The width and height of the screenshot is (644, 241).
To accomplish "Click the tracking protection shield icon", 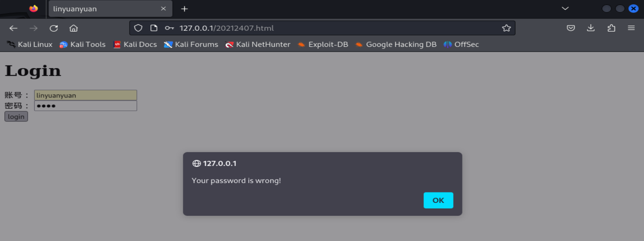I will pos(138,28).
